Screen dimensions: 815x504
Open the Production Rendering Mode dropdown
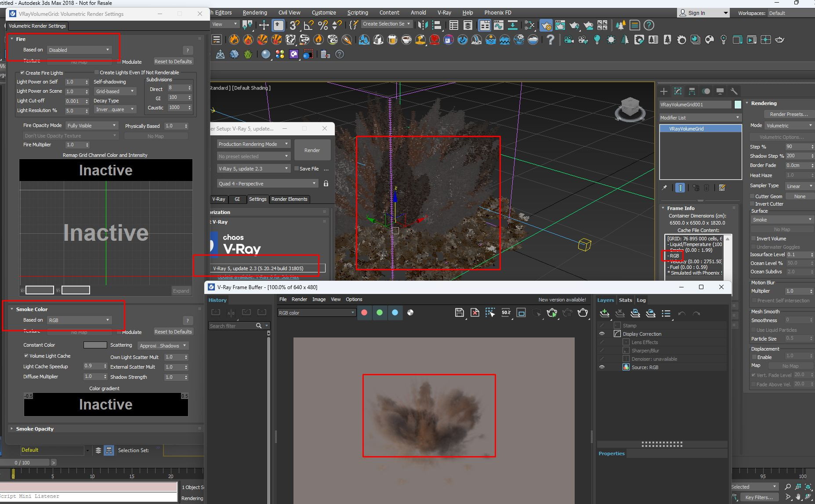click(254, 144)
